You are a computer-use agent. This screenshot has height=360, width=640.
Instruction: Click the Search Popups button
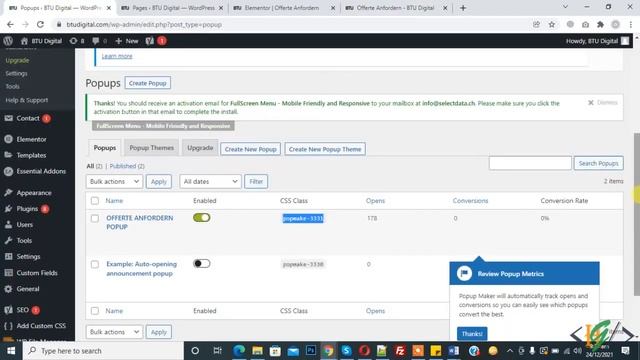pyautogui.click(x=598, y=163)
